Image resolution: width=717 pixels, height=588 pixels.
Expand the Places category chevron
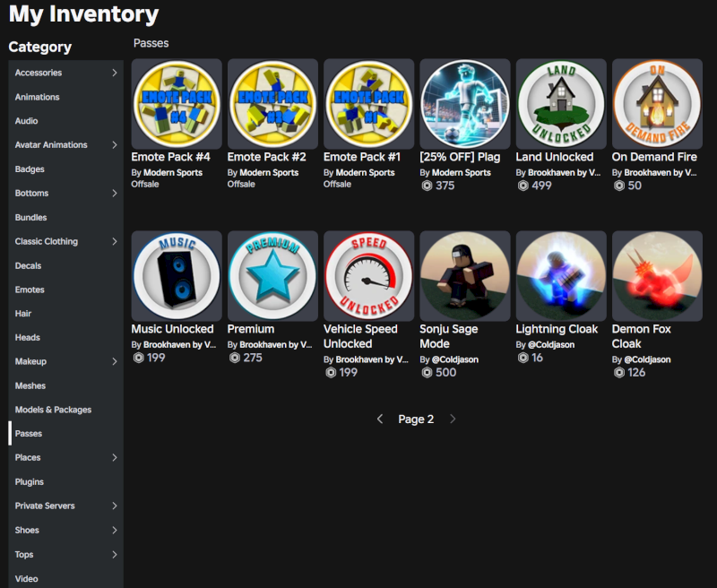pos(115,458)
